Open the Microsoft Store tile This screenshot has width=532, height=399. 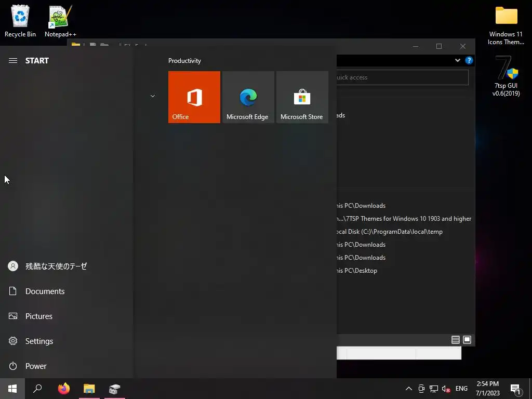(302, 97)
